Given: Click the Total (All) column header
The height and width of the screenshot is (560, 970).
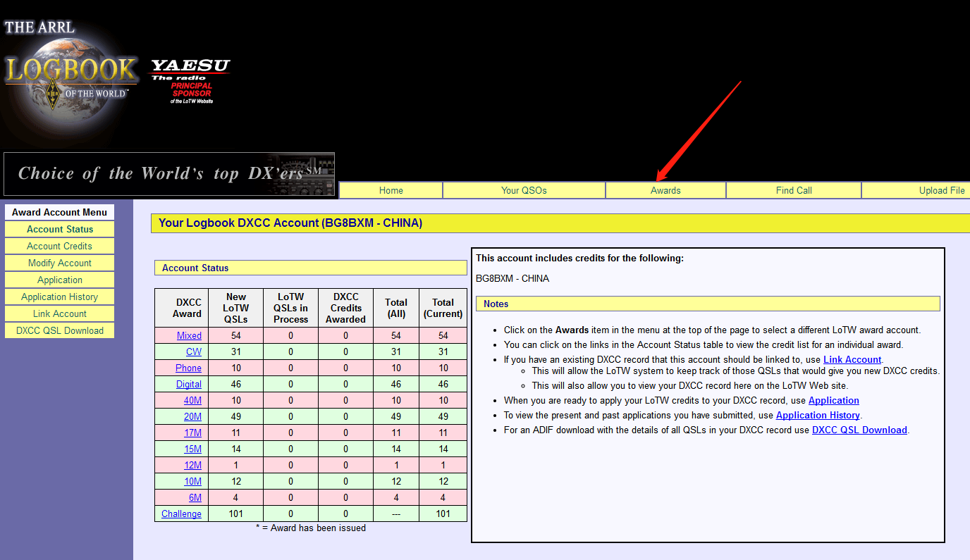Looking at the screenshot, I should (396, 308).
